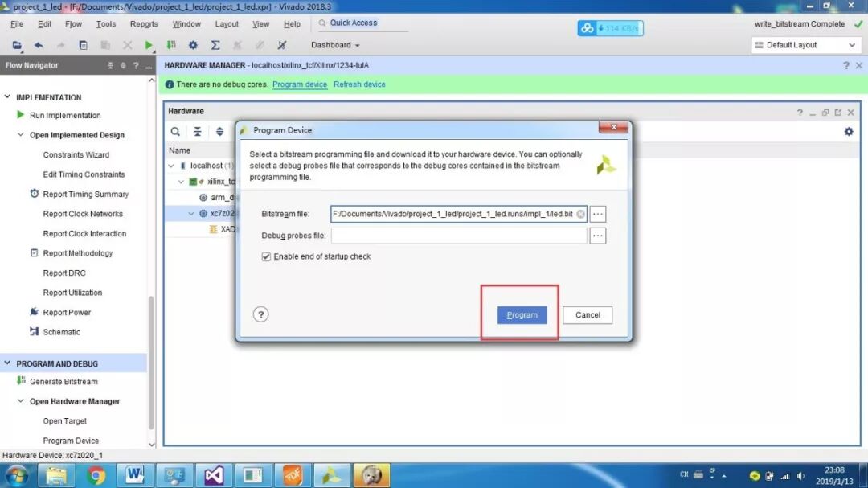Open the Window menu
868x488 pixels.
pyautogui.click(x=186, y=24)
